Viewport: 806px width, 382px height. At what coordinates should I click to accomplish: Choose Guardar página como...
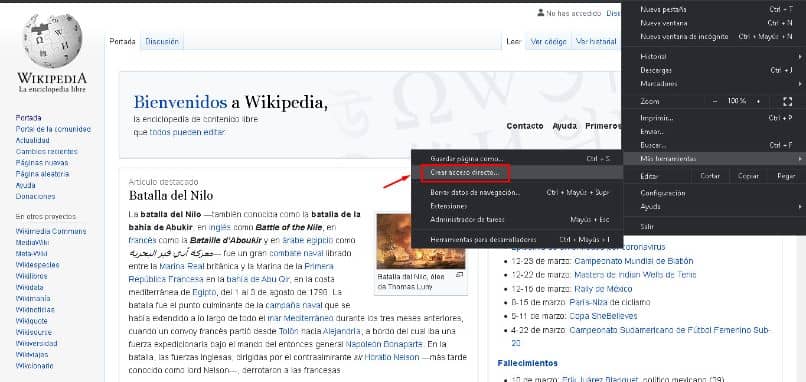pos(517,159)
